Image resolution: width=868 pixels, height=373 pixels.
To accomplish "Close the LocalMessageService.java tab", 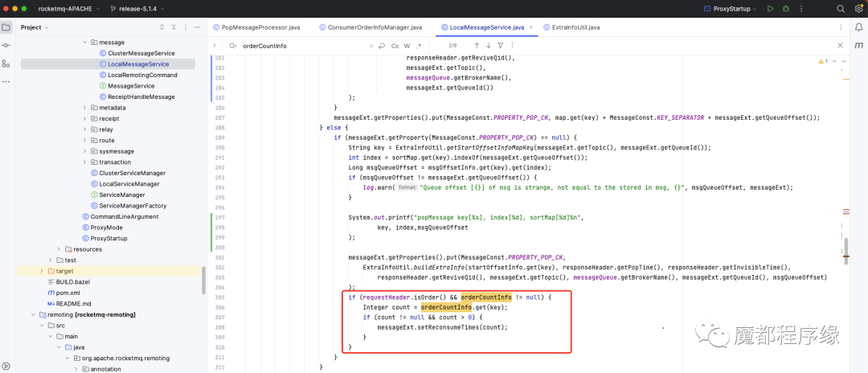I will 531,27.
